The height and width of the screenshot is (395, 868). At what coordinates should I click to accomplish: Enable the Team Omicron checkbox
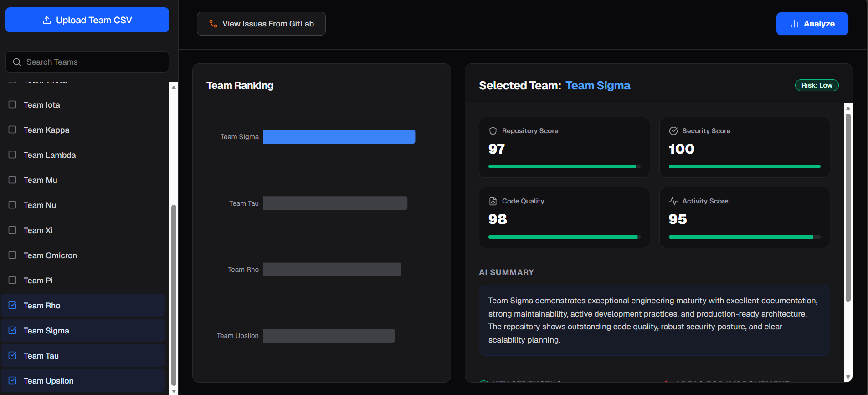[x=12, y=255]
